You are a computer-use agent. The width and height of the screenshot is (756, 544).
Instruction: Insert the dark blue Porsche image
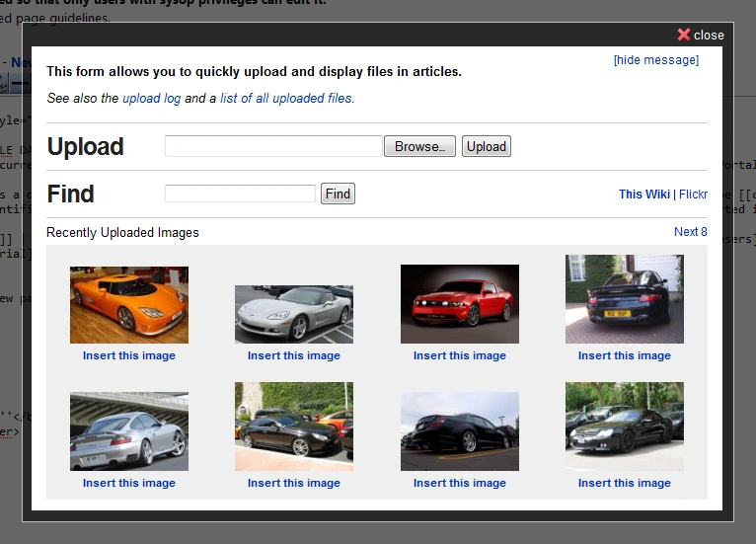click(x=625, y=355)
